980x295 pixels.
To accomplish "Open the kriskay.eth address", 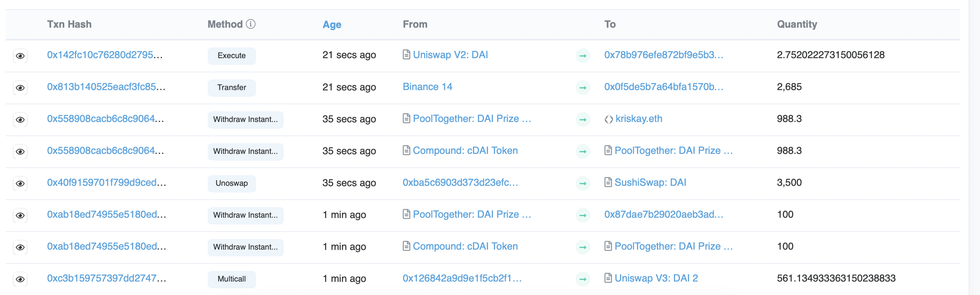I will (639, 118).
